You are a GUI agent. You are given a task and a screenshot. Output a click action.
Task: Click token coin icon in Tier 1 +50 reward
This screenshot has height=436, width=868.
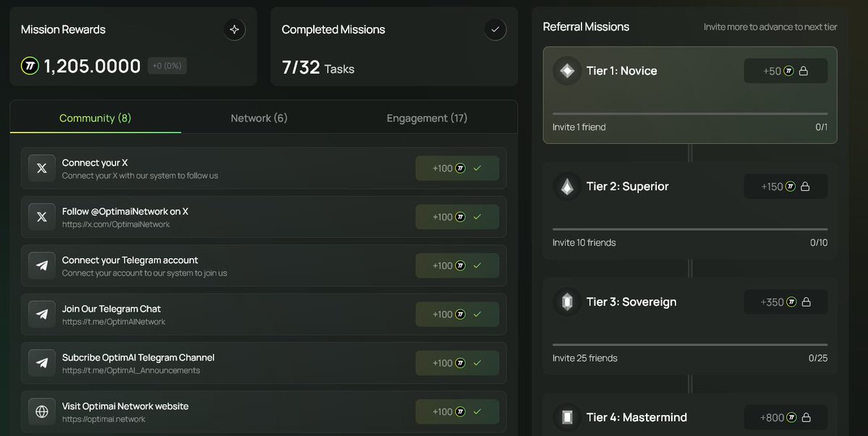789,71
